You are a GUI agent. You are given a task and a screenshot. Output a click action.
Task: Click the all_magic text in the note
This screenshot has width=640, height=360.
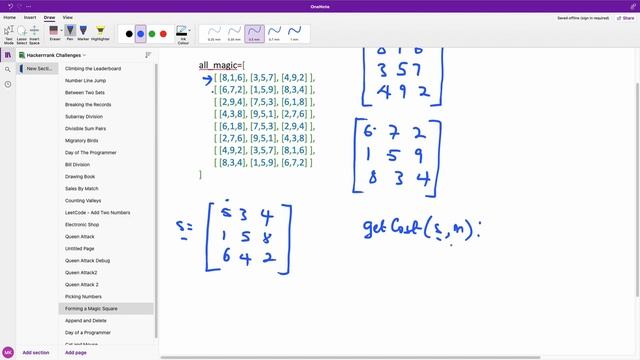(218, 65)
